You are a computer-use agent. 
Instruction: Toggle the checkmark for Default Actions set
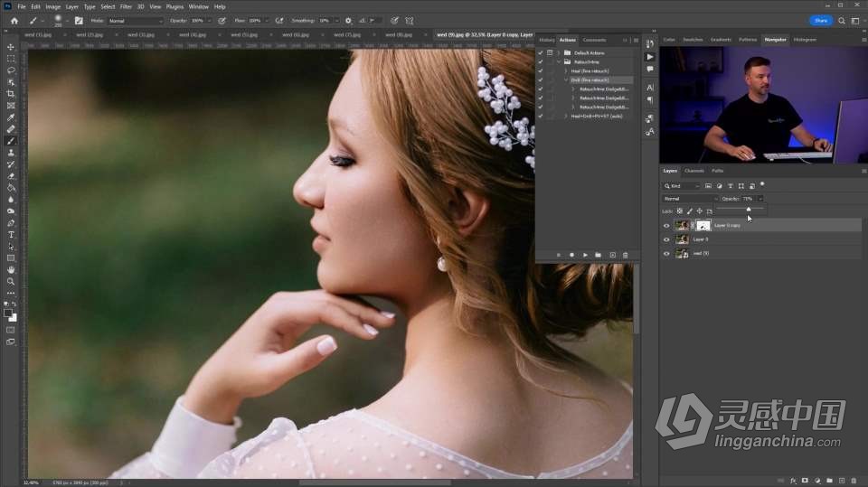[x=541, y=53]
